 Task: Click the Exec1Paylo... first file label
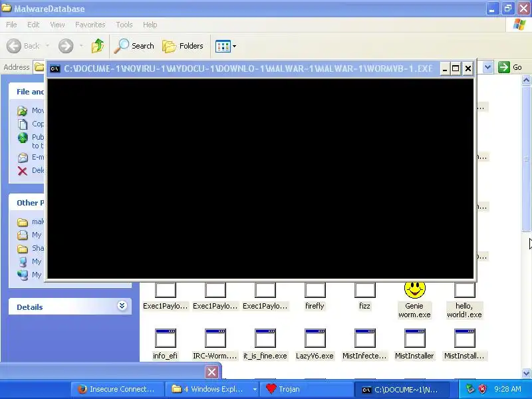coord(165,306)
